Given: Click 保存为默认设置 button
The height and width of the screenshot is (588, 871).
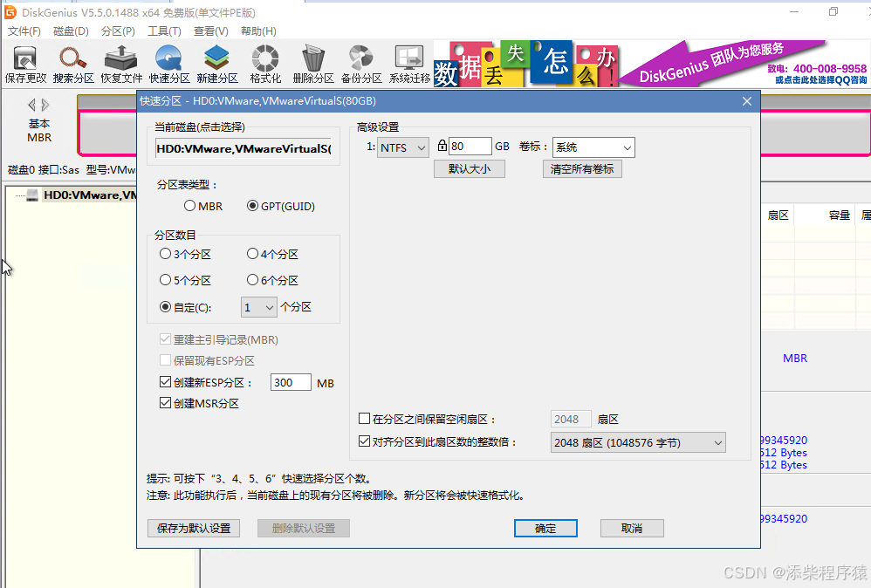Looking at the screenshot, I should (x=193, y=528).
